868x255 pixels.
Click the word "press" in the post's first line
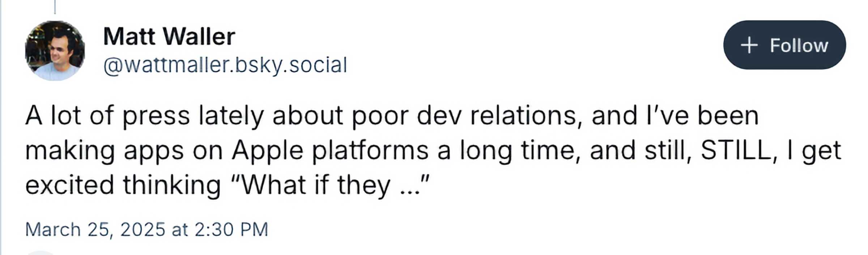click(x=156, y=116)
